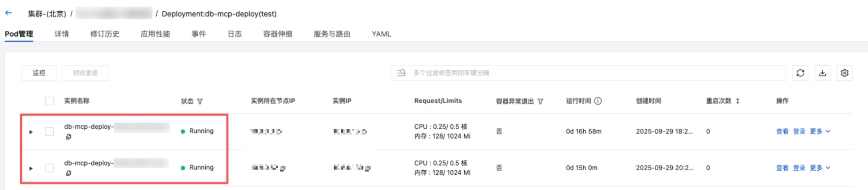868x190 pixels.
Task: Click the 状态 column filter icon
Action: tap(200, 101)
